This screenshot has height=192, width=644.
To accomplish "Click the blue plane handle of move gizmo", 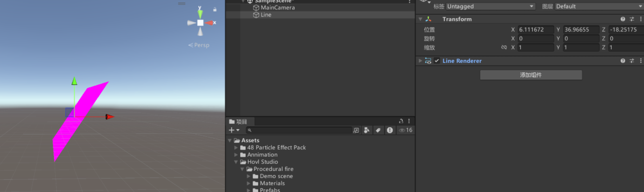I will (x=69, y=112).
